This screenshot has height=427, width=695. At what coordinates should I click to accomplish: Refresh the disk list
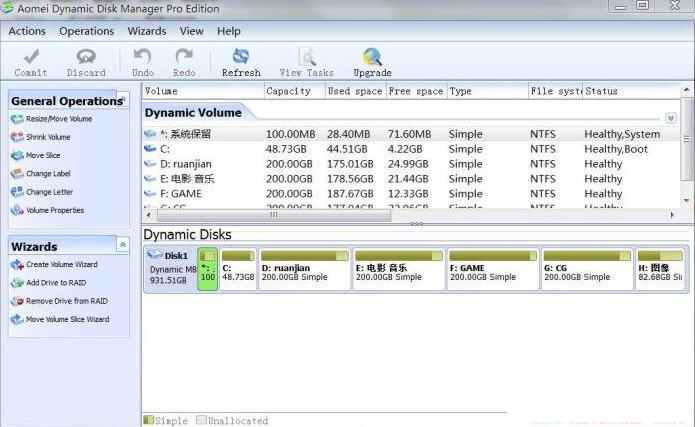coord(241,63)
